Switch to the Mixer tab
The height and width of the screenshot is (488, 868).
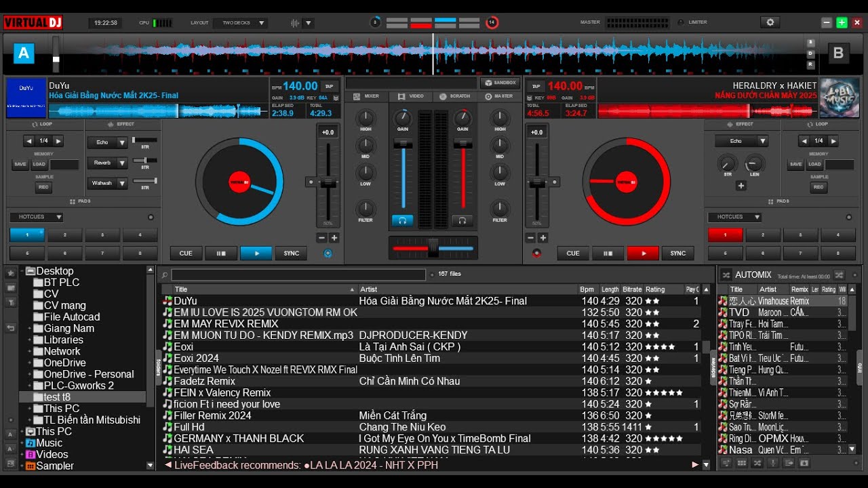[x=367, y=96]
